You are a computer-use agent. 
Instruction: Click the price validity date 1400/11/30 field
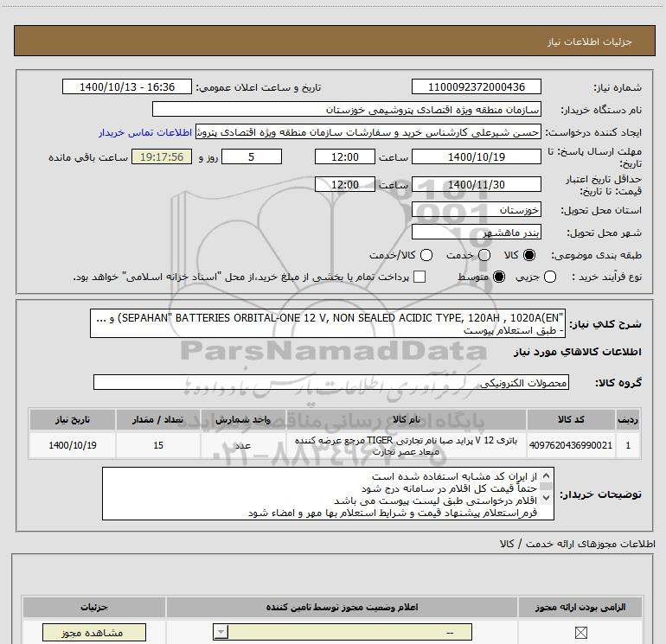point(476,184)
